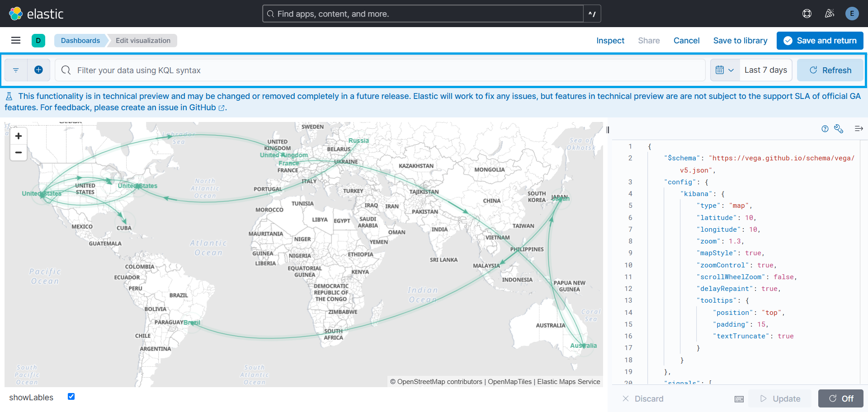This screenshot has width=868, height=412.
Task: Open the filter options menu icon
Action: (16, 70)
